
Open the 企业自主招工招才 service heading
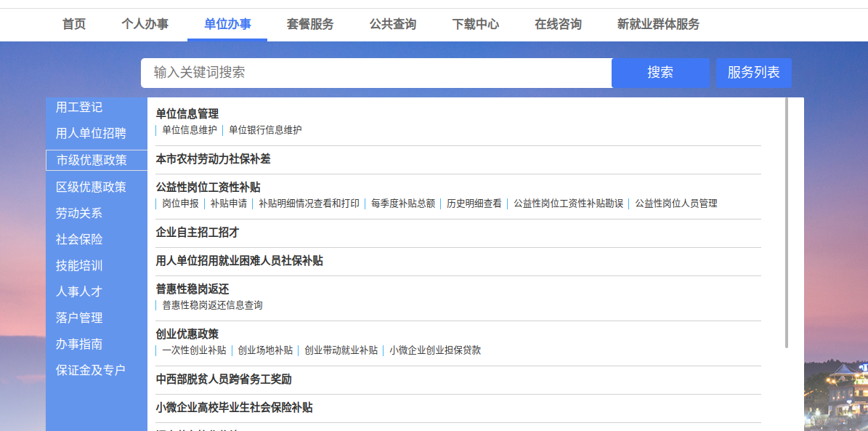[x=198, y=233]
